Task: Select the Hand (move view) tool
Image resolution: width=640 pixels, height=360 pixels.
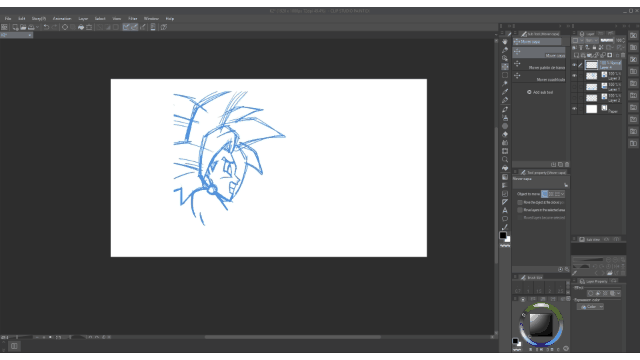Action: pyautogui.click(x=505, y=42)
